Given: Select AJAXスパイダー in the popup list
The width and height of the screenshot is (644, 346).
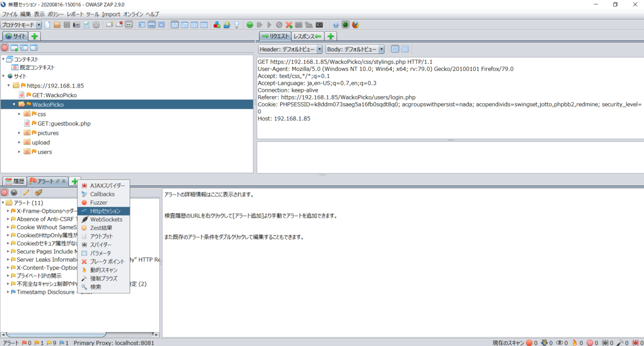Looking at the screenshot, I should click(103, 185).
